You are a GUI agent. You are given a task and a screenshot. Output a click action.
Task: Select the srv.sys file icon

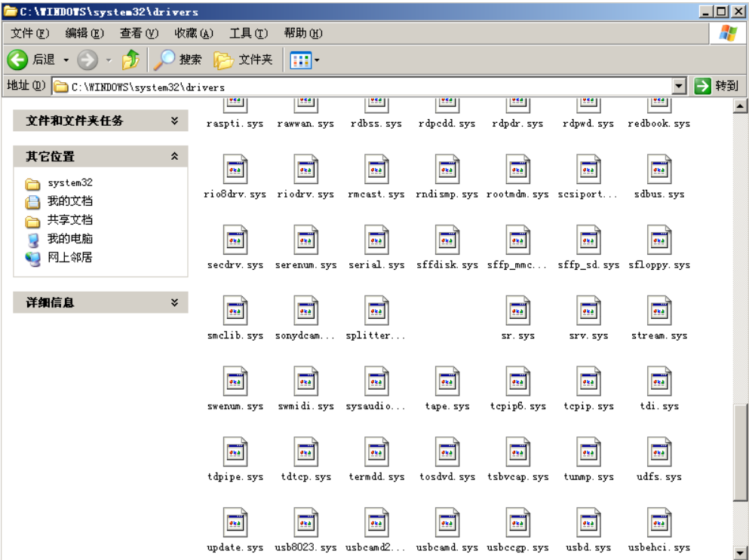588,311
